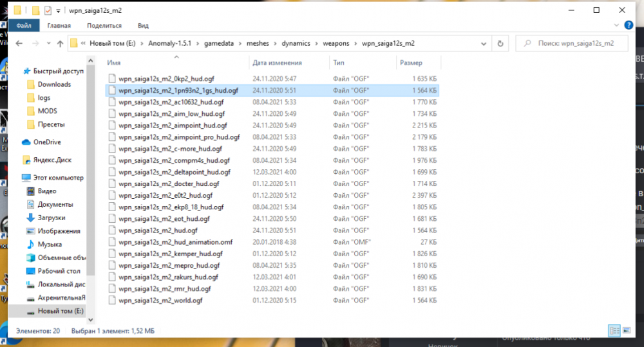Sort by Размер column header
This screenshot has height=347, width=644.
point(411,63)
